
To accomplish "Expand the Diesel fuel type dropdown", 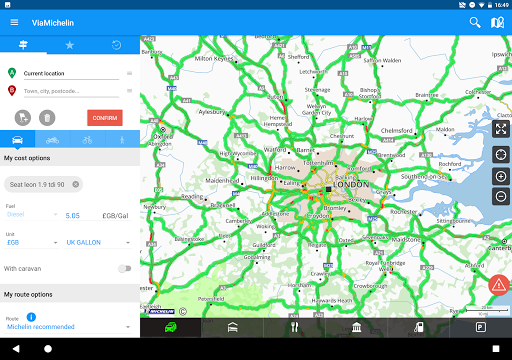I will coord(32,215).
